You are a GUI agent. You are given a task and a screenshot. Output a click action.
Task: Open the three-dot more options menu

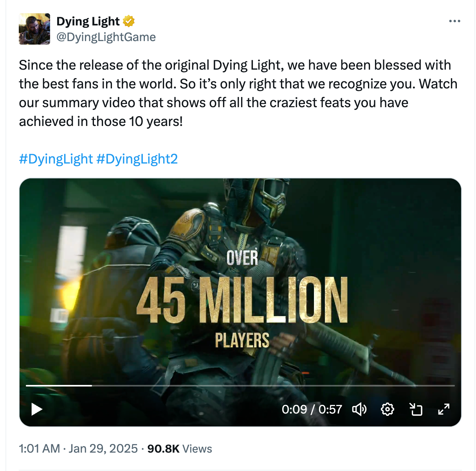click(x=454, y=21)
